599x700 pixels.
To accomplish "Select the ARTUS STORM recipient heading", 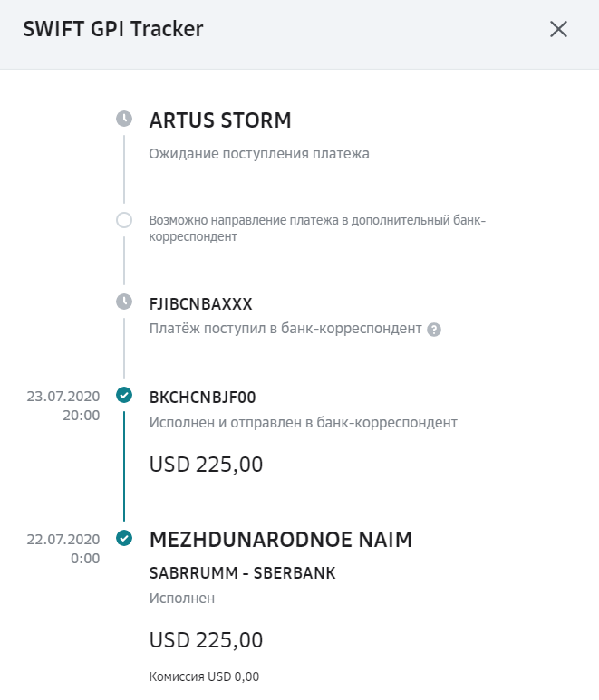I will click(220, 120).
